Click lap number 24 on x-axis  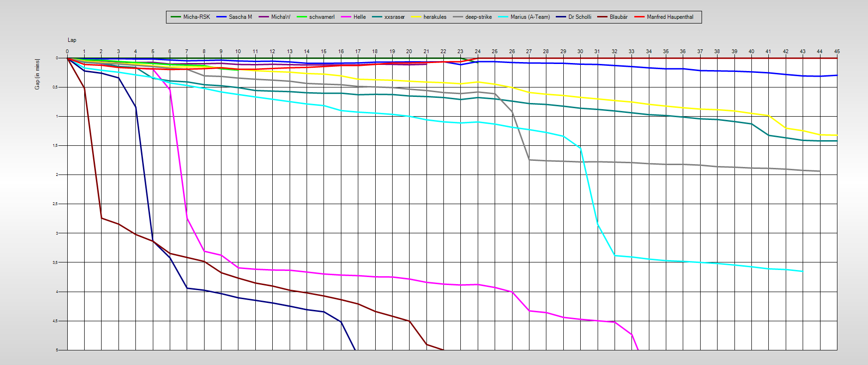478,51
